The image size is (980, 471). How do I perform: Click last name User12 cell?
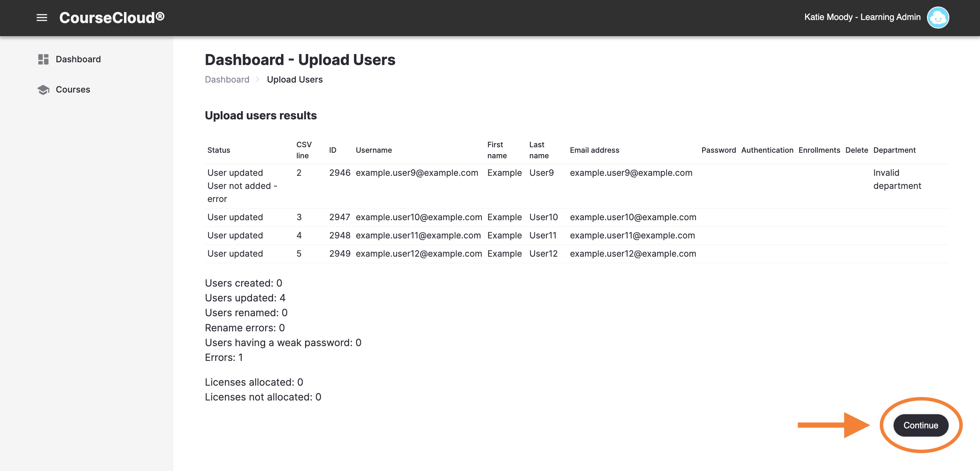coord(543,254)
